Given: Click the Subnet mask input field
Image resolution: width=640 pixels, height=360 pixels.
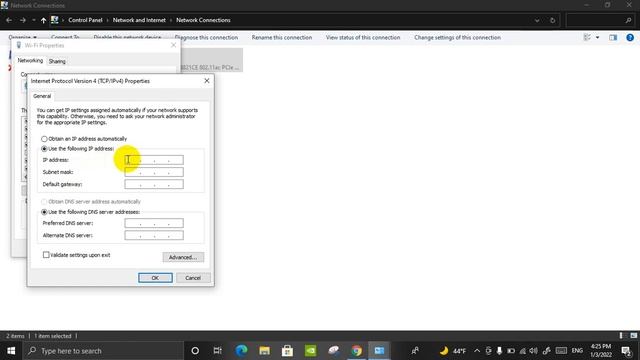Looking at the screenshot, I should point(154,172).
